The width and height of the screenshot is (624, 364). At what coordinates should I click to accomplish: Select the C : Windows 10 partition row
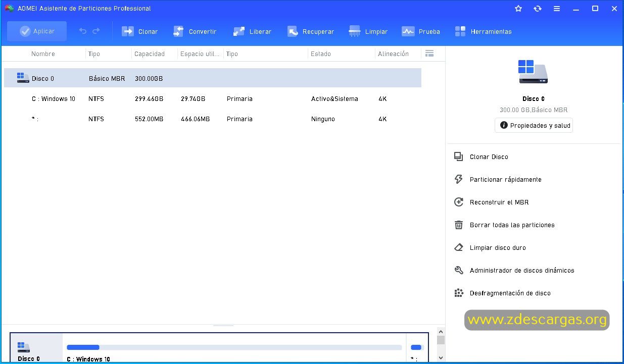coord(212,99)
